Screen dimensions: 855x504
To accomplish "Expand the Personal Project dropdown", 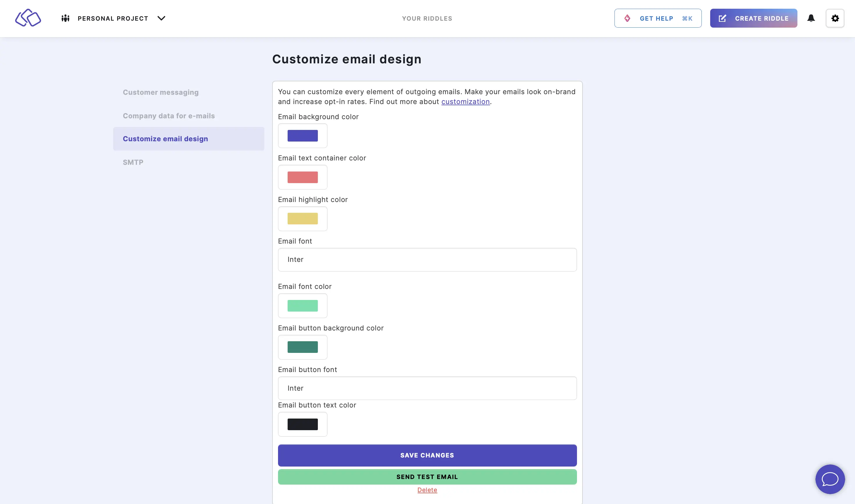I will [161, 18].
